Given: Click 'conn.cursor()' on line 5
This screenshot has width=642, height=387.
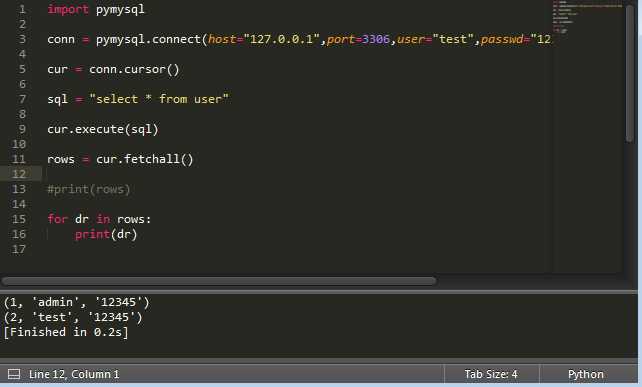Looking at the screenshot, I should 134,69.
